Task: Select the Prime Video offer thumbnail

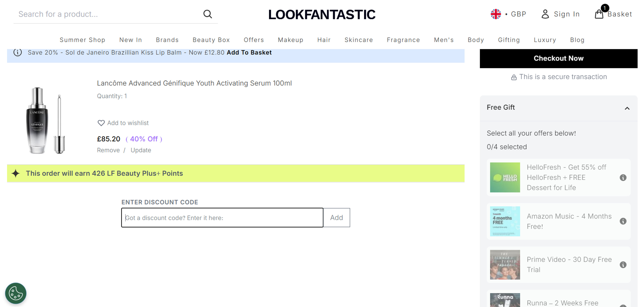Action: pos(505,265)
